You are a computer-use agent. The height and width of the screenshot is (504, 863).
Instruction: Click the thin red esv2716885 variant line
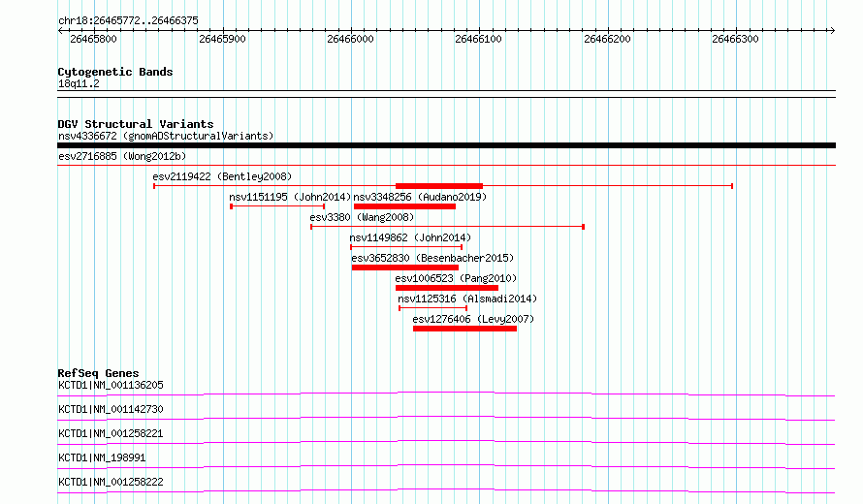[x=446, y=165]
